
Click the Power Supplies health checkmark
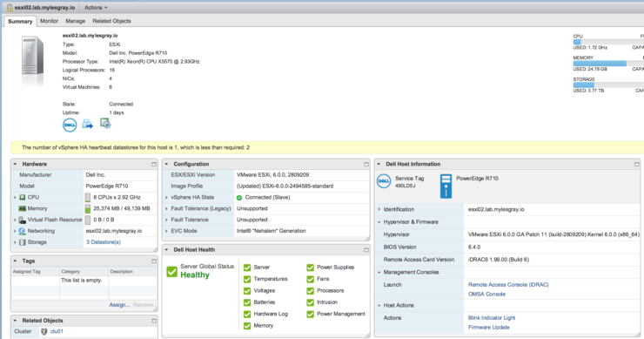(x=310, y=268)
